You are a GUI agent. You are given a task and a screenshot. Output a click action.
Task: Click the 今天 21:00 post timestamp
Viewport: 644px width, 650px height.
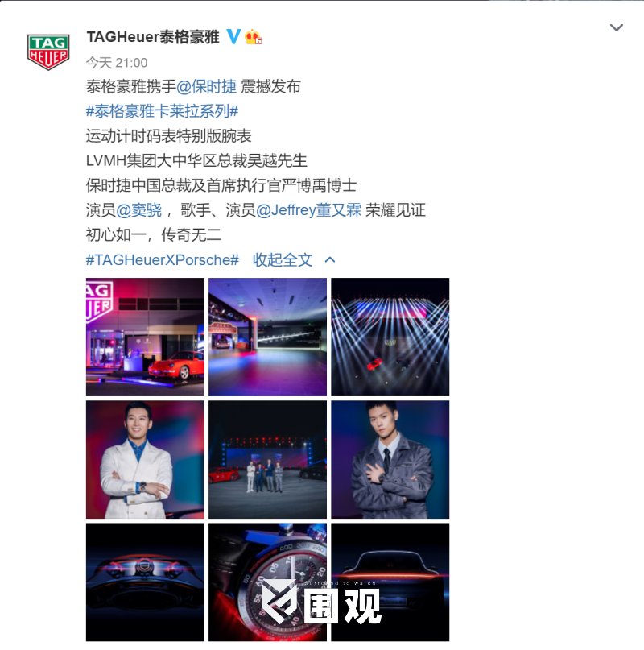117,63
